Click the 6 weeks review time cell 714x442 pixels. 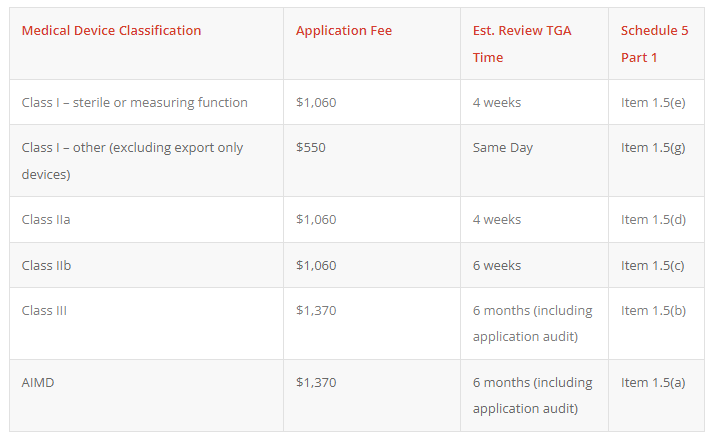click(x=497, y=265)
